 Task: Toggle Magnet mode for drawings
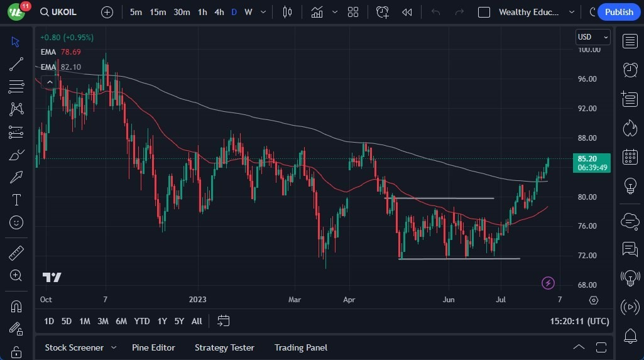pos(16,307)
